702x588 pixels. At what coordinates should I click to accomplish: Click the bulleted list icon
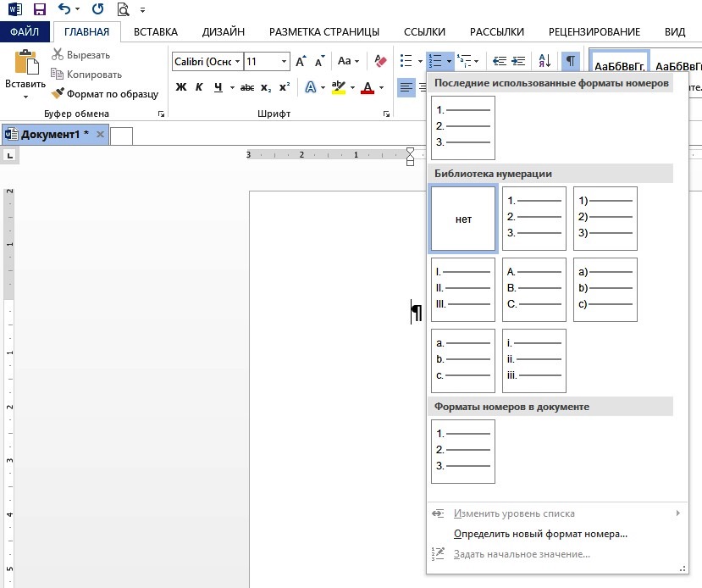(406, 60)
